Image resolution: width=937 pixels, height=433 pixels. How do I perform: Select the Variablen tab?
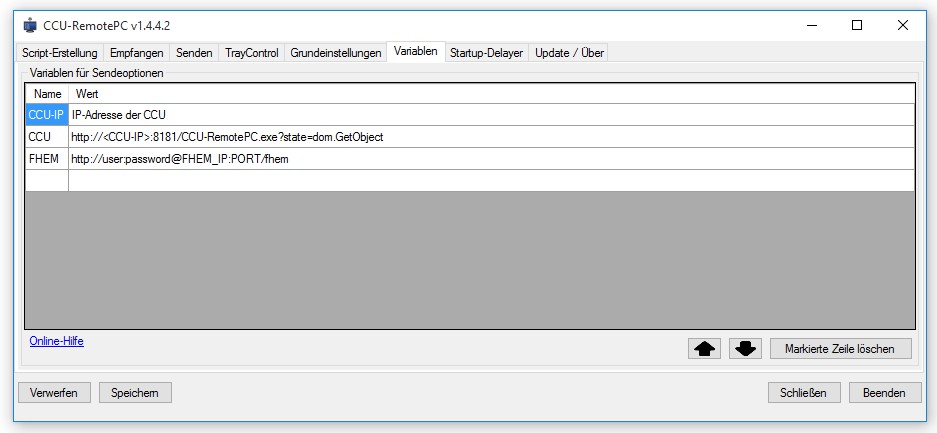click(416, 51)
